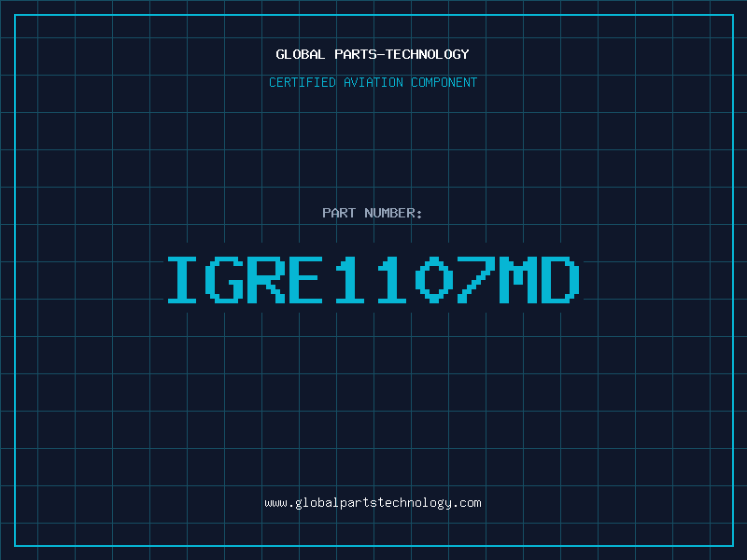Click the letter M in the part number

coord(518,280)
